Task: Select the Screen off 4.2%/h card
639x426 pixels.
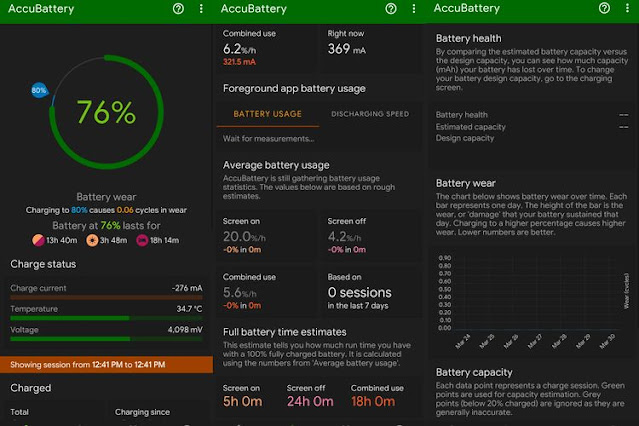Action: coord(371,236)
